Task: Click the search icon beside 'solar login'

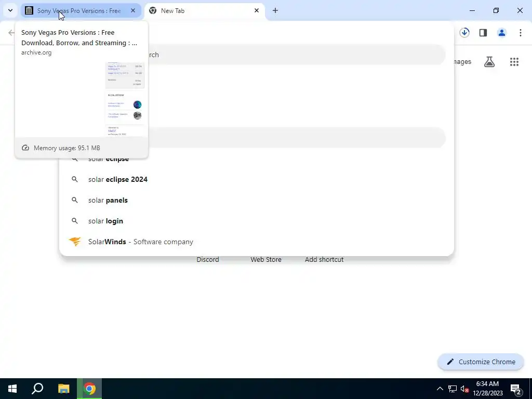Action: (x=75, y=221)
